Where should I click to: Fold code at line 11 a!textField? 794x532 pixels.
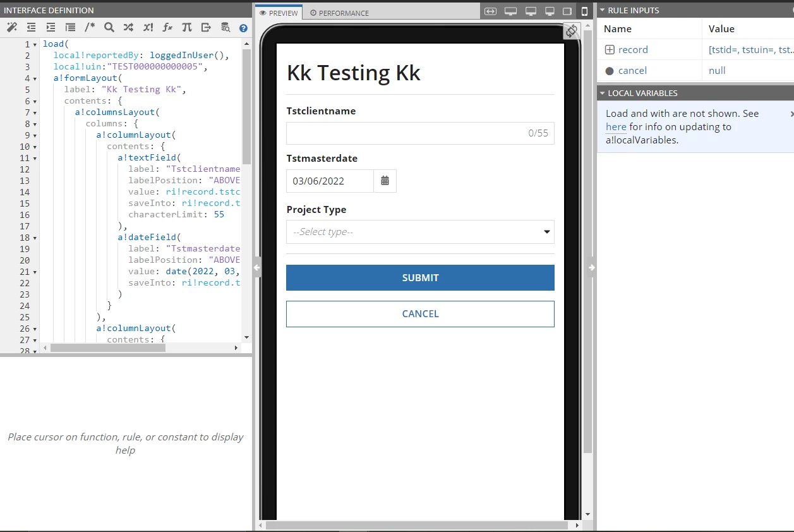click(35, 158)
